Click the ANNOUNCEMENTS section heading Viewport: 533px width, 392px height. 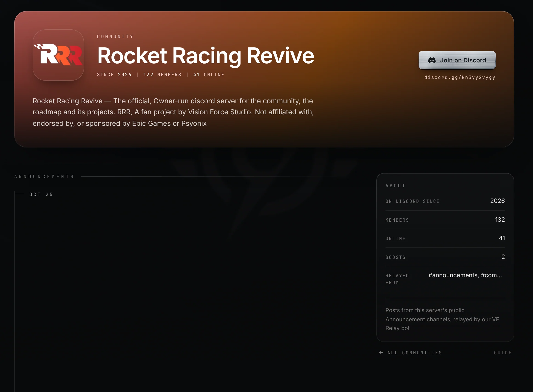coord(44,176)
